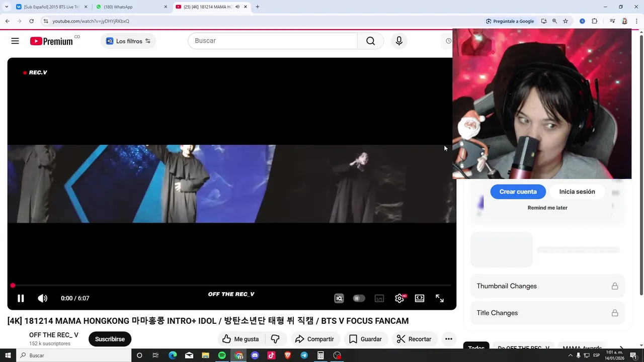The image size is (644, 362).
Task: Click Inicia sesión button
Action: point(577,192)
